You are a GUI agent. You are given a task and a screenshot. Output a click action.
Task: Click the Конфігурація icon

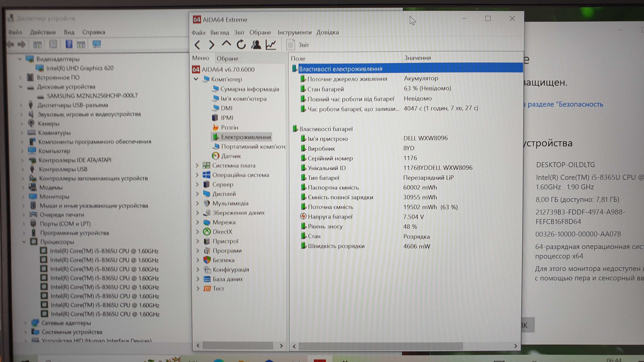tap(207, 270)
